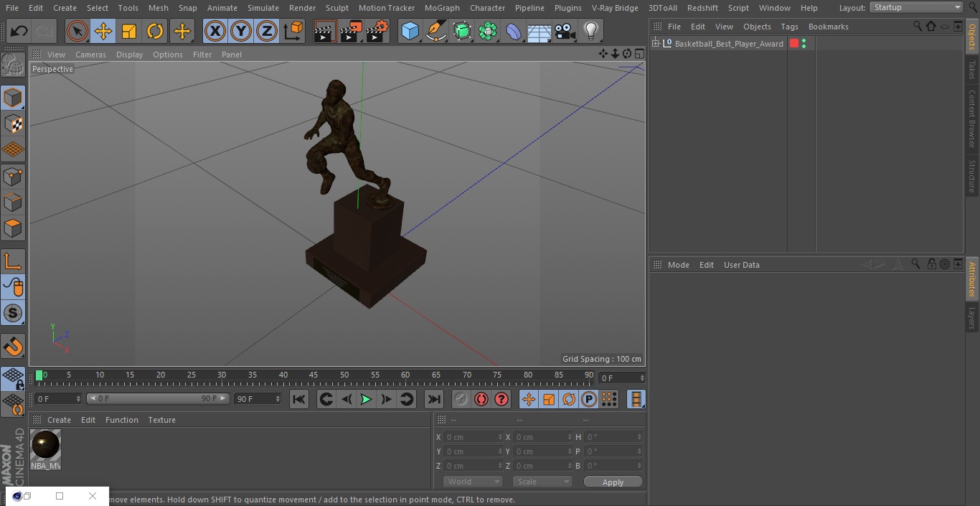Image resolution: width=980 pixels, height=506 pixels.
Task: Render active view clapperboard icon
Action: tap(325, 31)
